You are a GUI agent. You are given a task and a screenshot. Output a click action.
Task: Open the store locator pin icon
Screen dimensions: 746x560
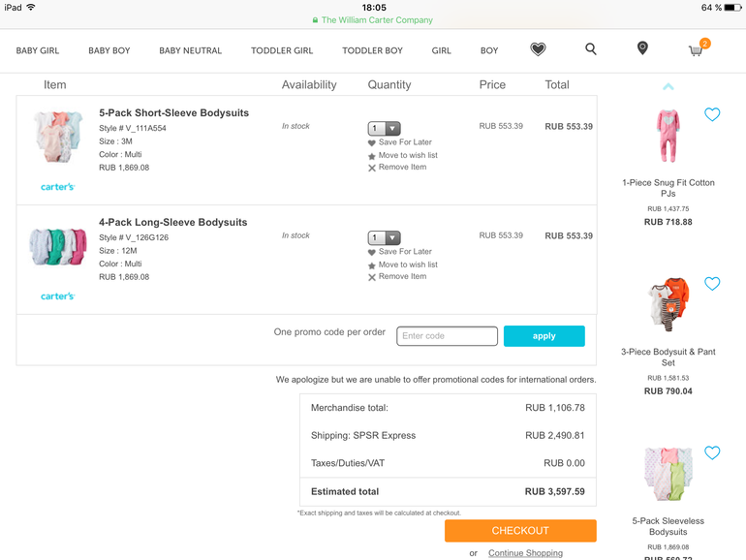[642, 48]
